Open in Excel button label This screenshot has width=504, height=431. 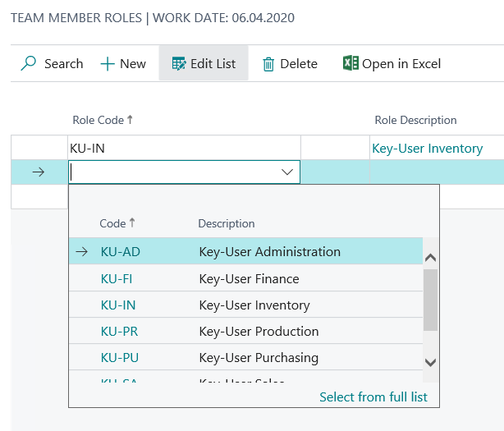click(x=401, y=63)
